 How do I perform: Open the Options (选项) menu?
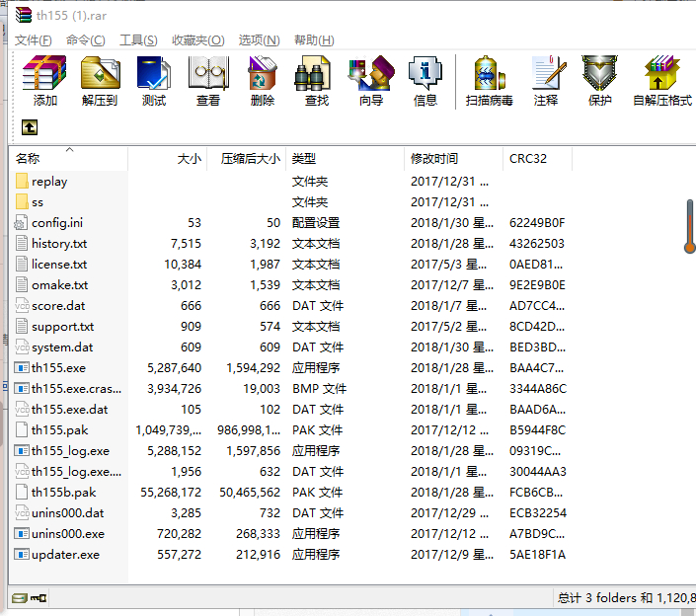click(x=260, y=40)
